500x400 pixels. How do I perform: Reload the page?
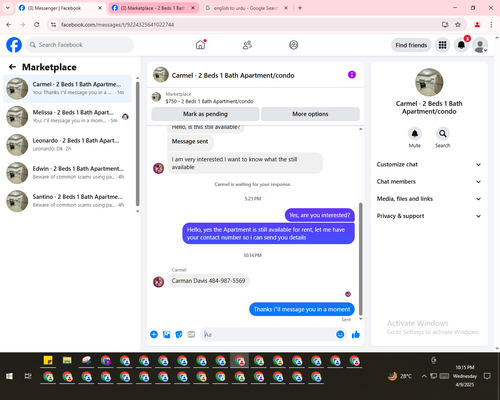[37, 24]
